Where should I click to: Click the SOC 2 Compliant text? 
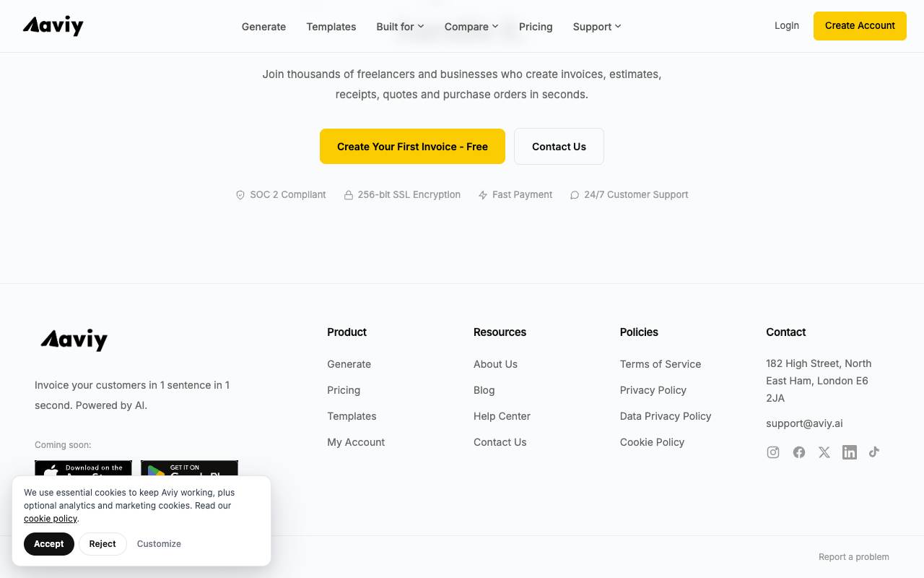point(288,195)
